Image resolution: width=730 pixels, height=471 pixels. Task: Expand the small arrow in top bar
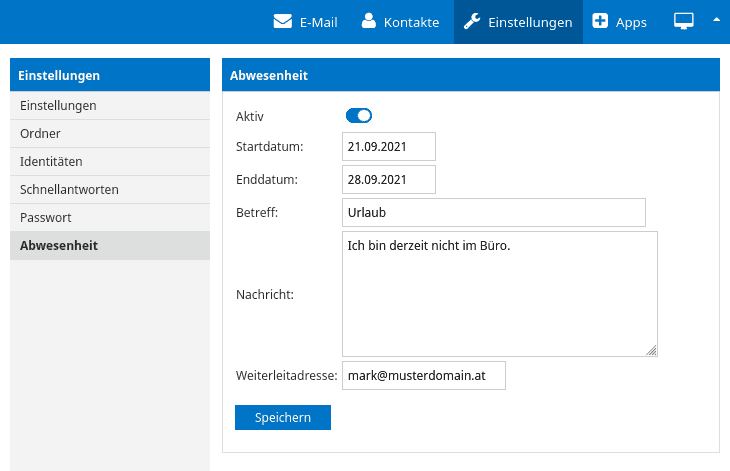click(x=716, y=20)
